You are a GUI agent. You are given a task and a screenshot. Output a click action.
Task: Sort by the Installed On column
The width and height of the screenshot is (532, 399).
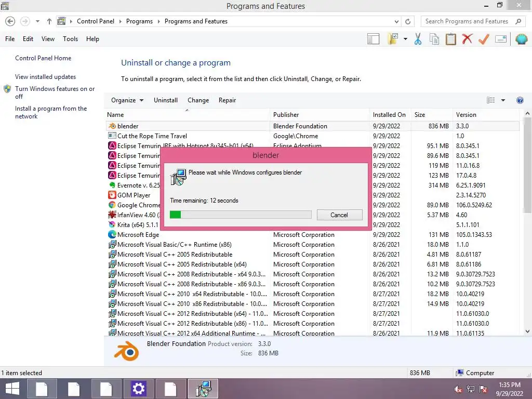pyautogui.click(x=390, y=115)
